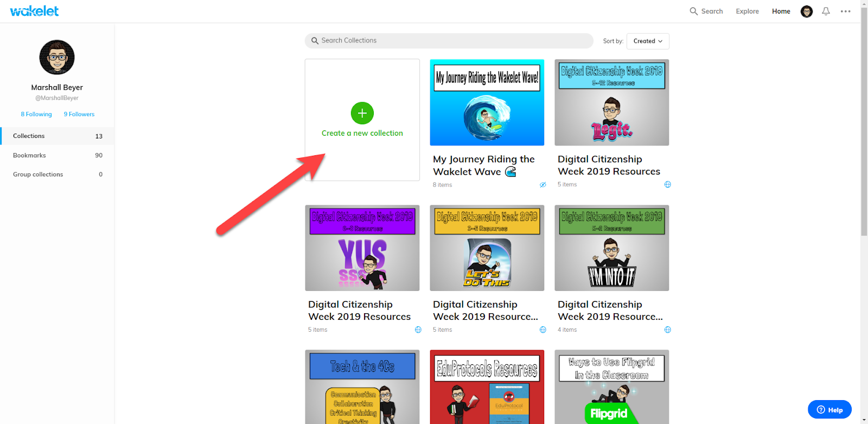Click the Marshall Beyer name
The height and width of the screenshot is (424, 868).
tap(57, 87)
